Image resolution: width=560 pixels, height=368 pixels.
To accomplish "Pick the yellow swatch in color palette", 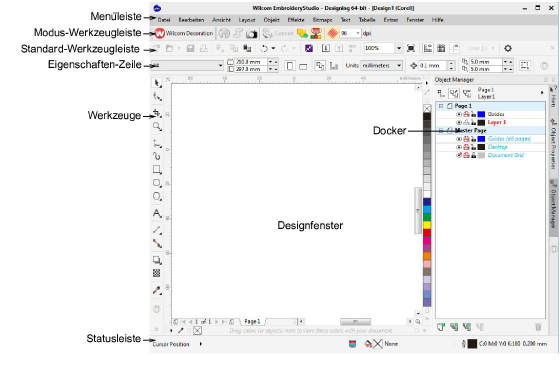I will click(x=427, y=225).
